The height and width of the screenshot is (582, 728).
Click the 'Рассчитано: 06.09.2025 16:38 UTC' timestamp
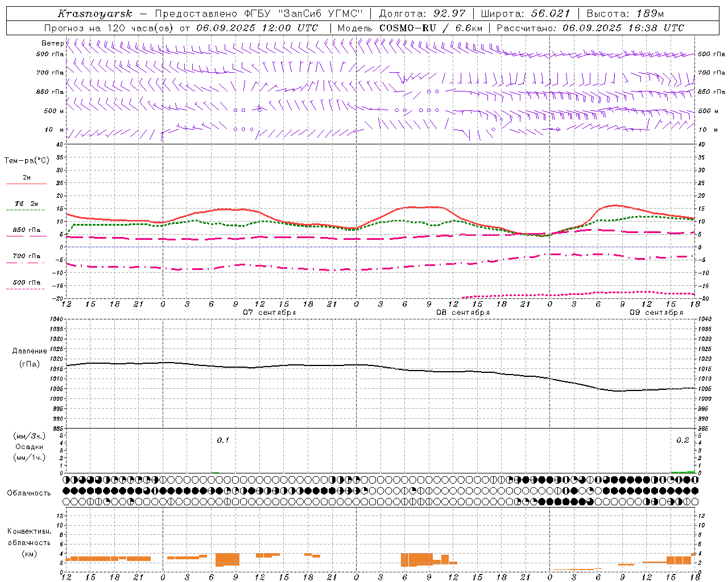[x=590, y=28]
